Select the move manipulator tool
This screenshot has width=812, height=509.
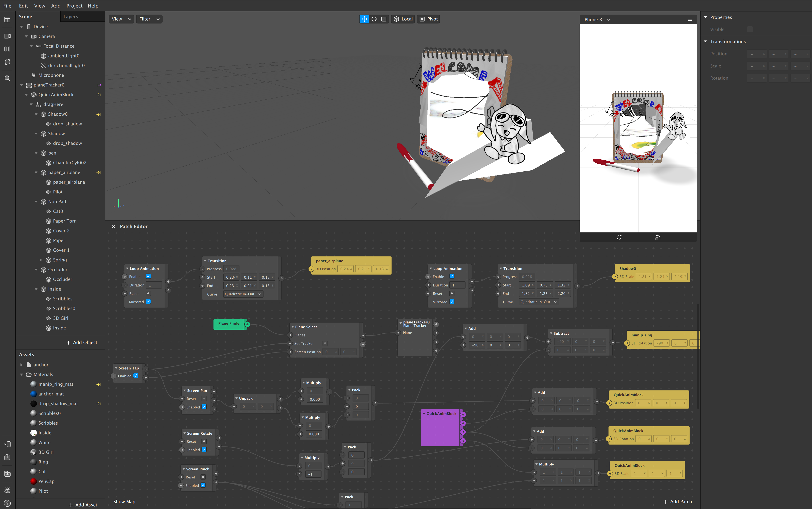click(x=364, y=19)
